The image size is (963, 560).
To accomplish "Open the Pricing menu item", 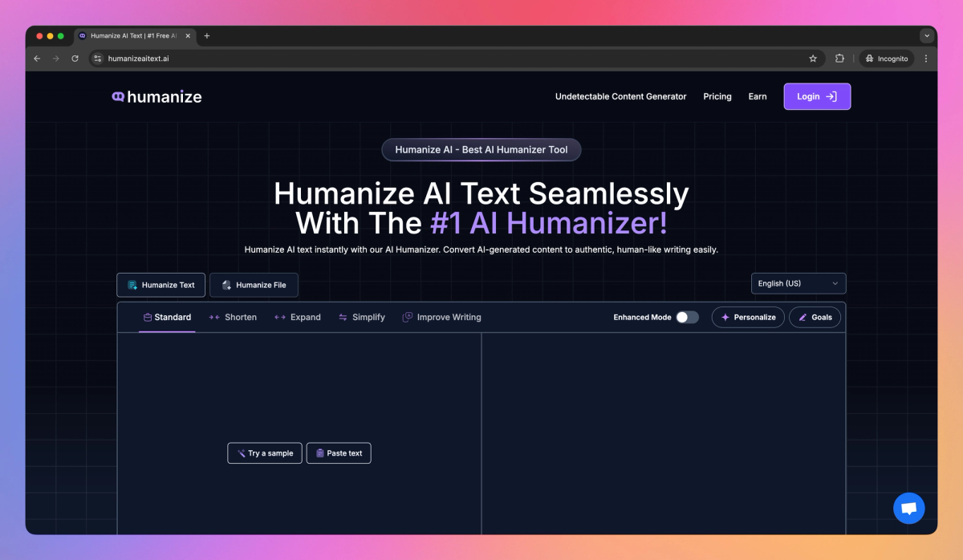I will (717, 96).
